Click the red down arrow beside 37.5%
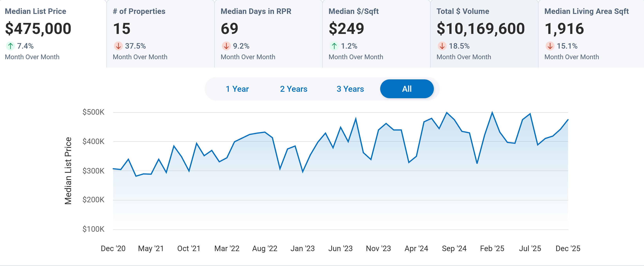Viewport: 644px width, 266px height. point(118,46)
